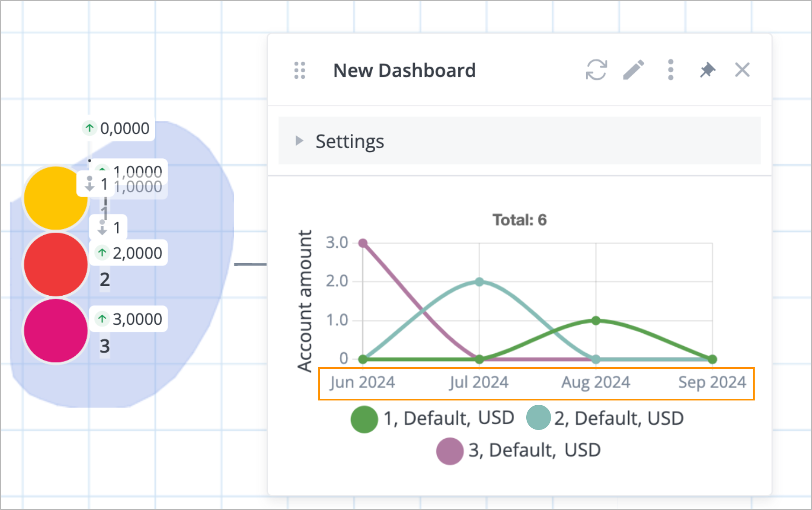
Task: Click the Jul 2024 axis label
Action: [479, 382]
